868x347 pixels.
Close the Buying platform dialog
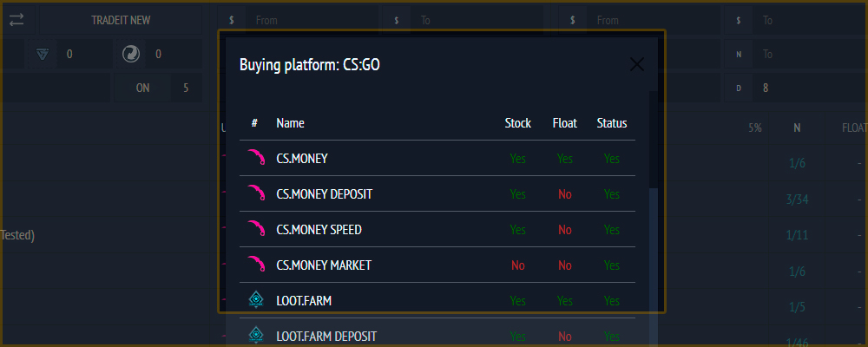click(x=637, y=65)
